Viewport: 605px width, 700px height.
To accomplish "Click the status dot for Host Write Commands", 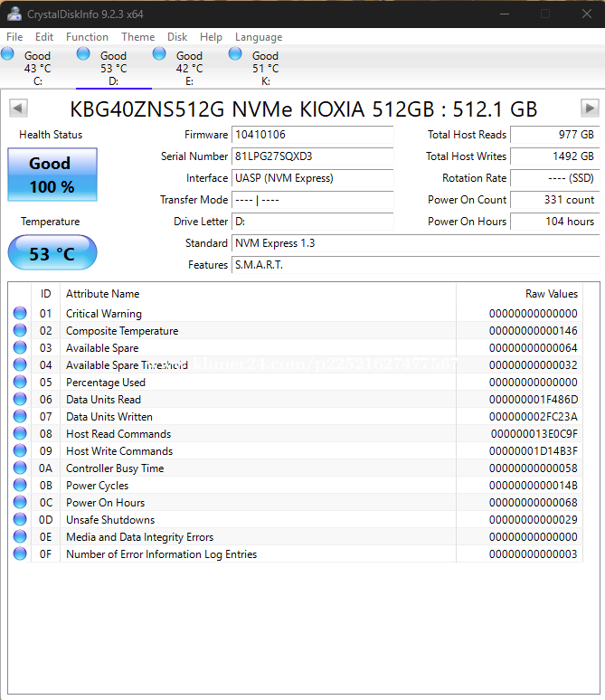I will tap(20, 450).
